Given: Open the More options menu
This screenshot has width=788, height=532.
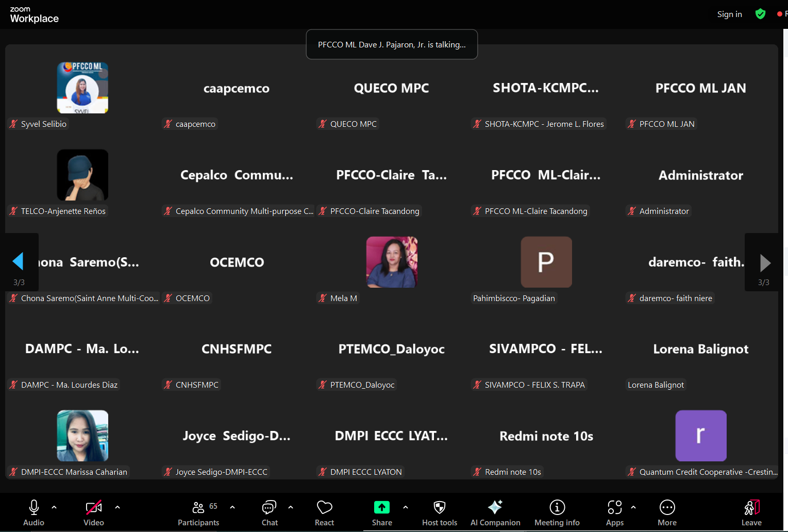Looking at the screenshot, I should tap(667, 513).
